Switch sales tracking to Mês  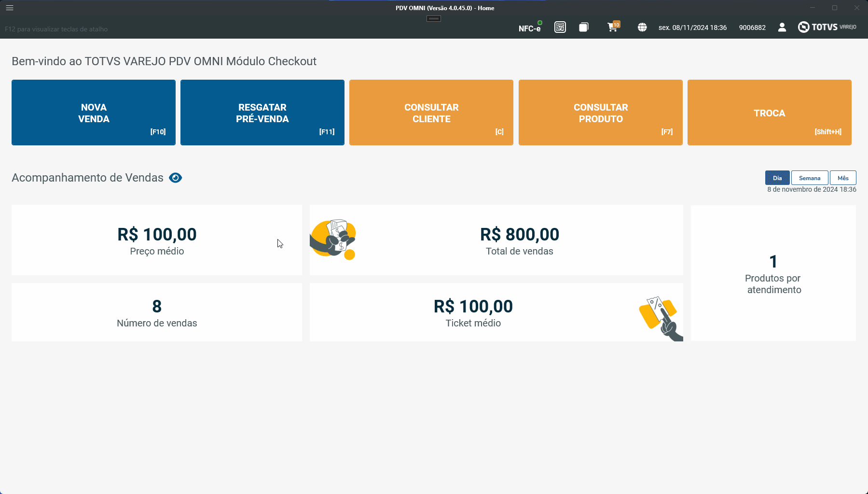coord(843,178)
